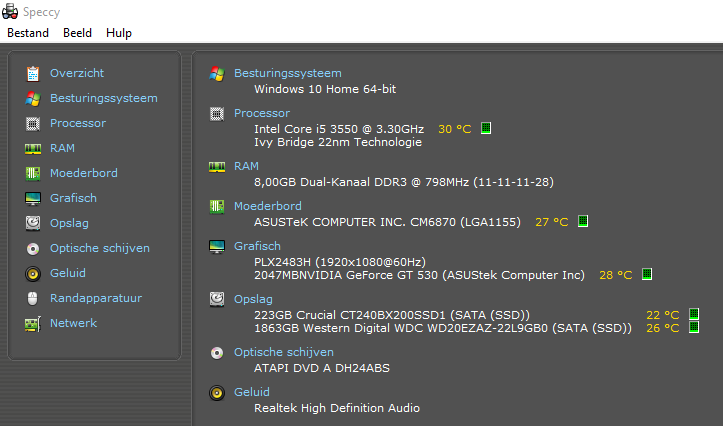The image size is (723, 426).
Task: Click 'PLX2483H (1920x1080@60Hz)' monitor text
Action: 340,262
